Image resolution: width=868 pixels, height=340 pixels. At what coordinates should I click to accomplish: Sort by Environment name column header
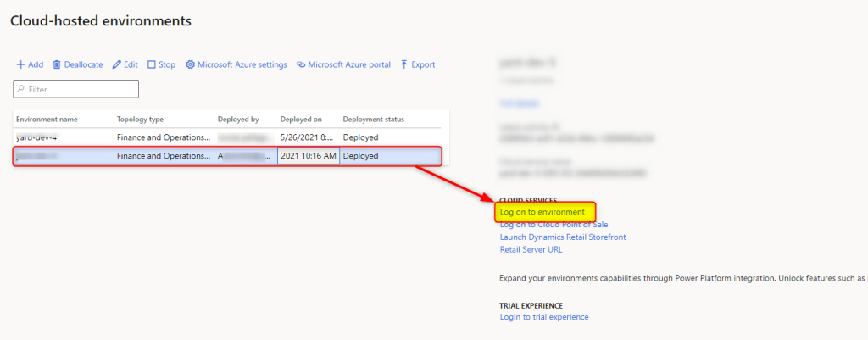pyautogui.click(x=48, y=120)
